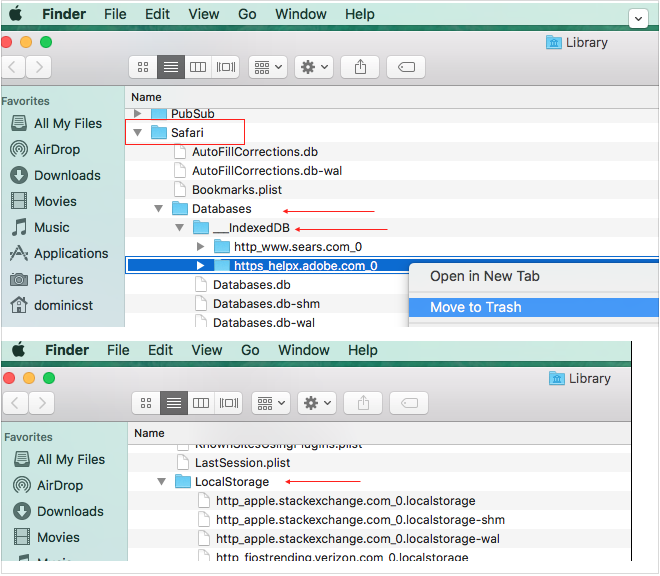
Task: Collapse the LocalStorage folder
Action: [162, 482]
